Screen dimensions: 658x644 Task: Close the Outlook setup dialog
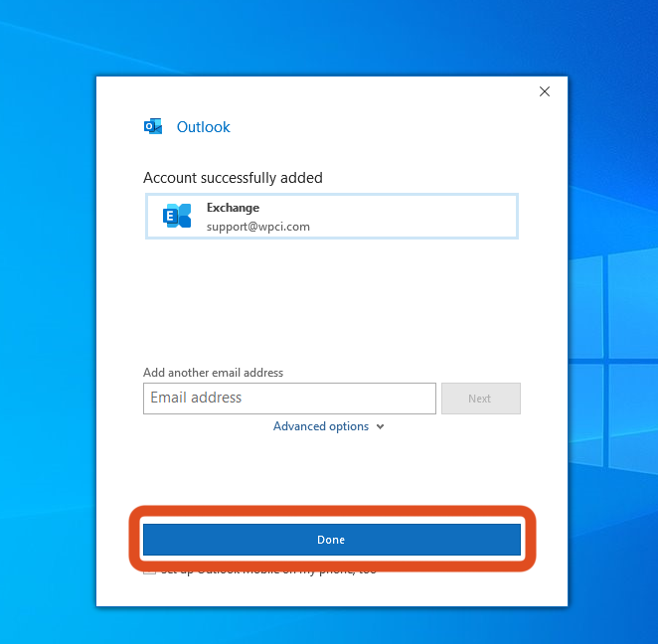pos(544,91)
